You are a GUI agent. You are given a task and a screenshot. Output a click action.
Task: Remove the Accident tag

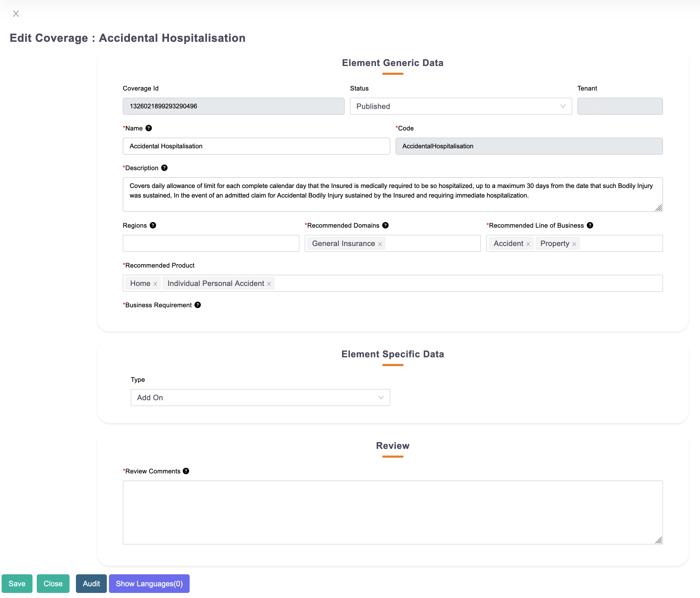point(528,244)
